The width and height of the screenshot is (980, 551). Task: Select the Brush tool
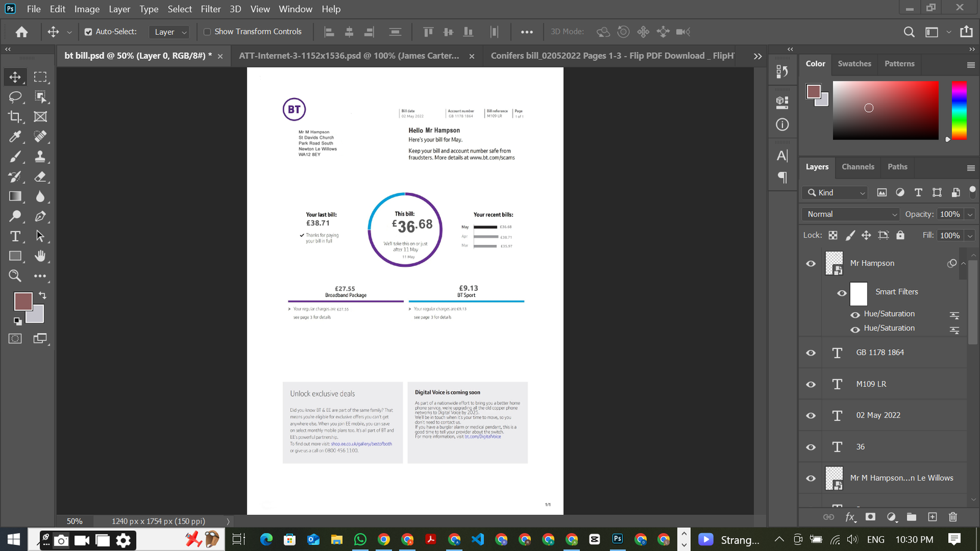(15, 157)
